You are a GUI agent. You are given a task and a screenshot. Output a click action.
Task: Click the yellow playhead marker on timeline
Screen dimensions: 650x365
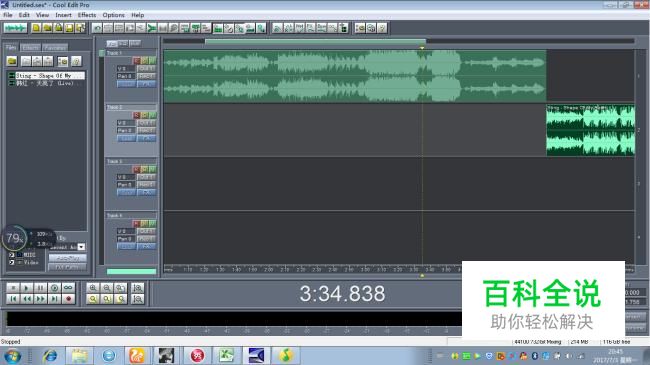[422, 48]
